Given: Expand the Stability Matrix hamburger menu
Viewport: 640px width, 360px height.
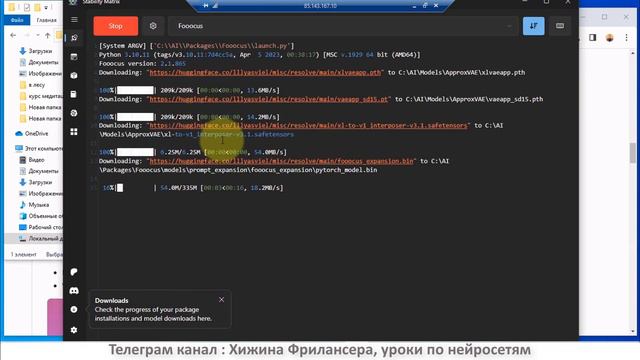Looking at the screenshot, I should pos(74,20).
